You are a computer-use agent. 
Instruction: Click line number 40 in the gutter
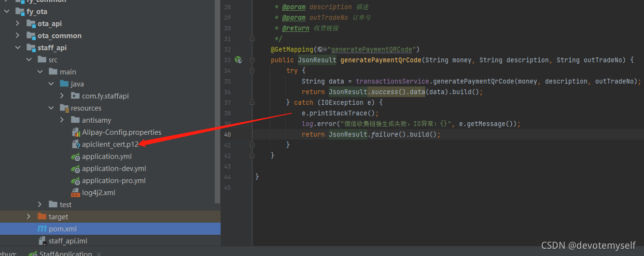click(227, 134)
